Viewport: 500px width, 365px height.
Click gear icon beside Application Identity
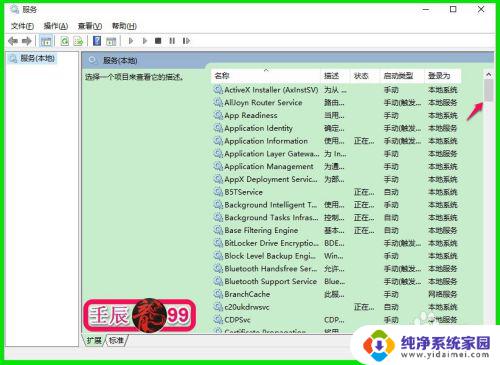218,128
